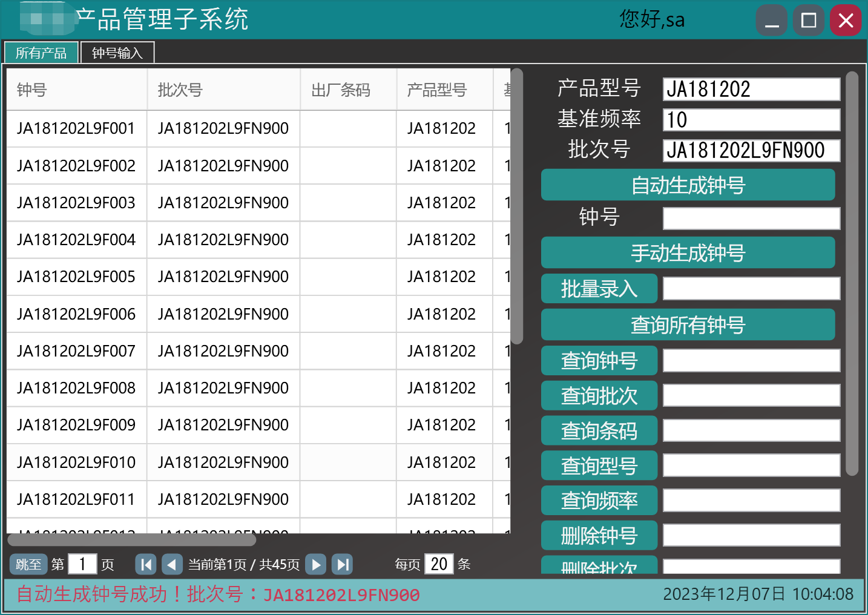868x615 pixels.
Task: Sort by the 出厂条码 column header
Action: 349,90
